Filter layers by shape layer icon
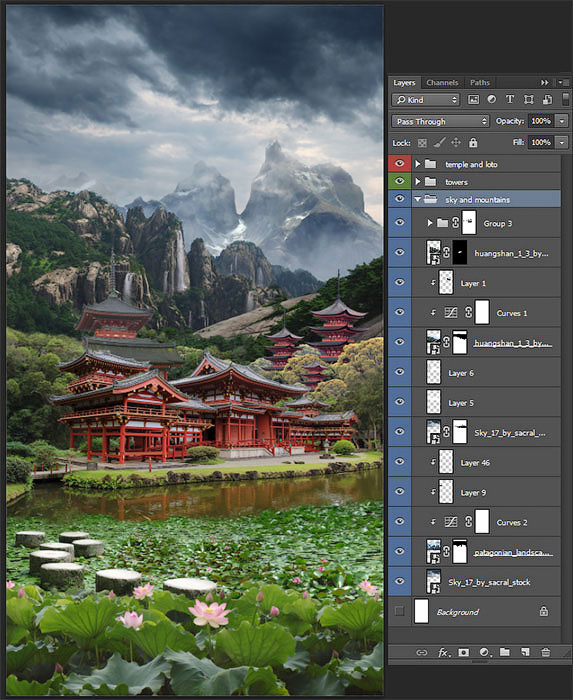Screen dimensions: 573x700 click(528, 100)
